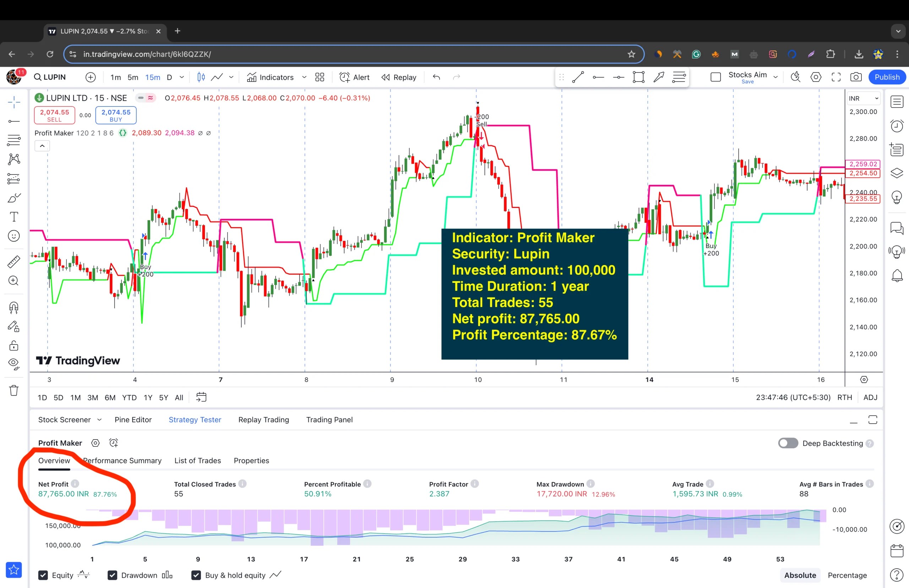This screenshot has height=588, width=909.
Task: Open the Go to date calendar icon
Action: coord(201,397)
